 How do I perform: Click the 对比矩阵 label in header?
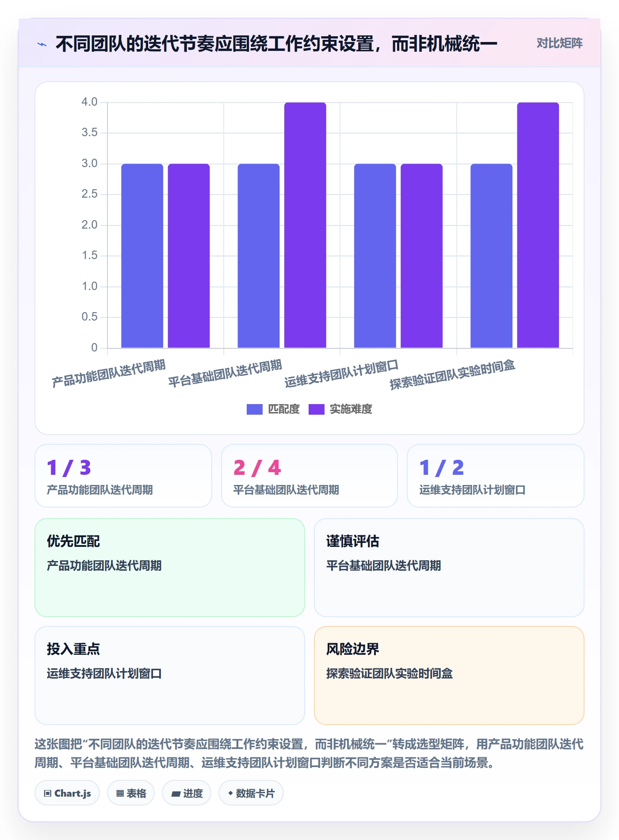(x=559, y=43)
